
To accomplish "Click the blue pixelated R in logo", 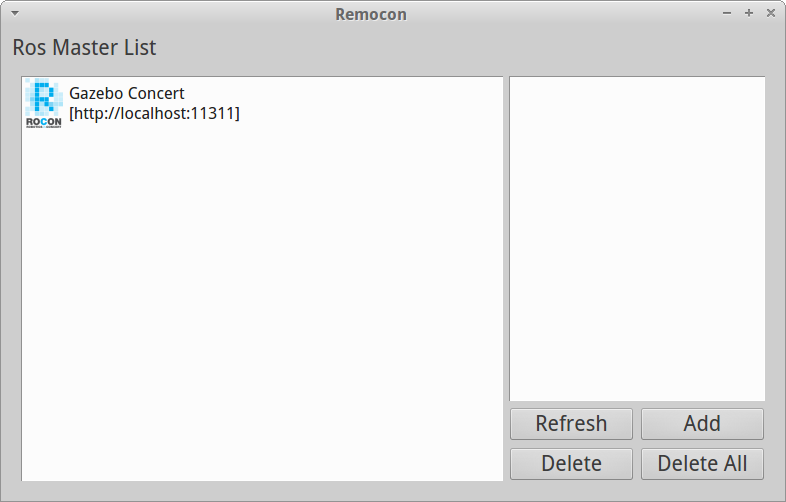I will (x=43, y=98).
